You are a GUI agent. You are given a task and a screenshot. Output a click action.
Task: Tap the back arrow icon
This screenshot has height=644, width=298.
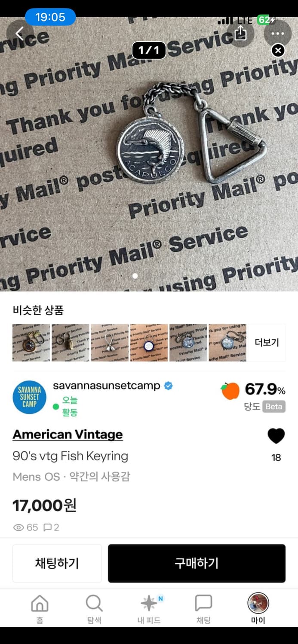tap(20, 33)
